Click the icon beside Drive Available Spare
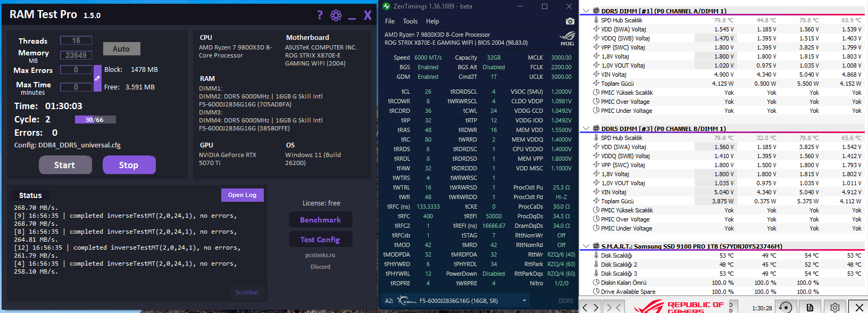868x313 pixels. [x=596, y=292]
